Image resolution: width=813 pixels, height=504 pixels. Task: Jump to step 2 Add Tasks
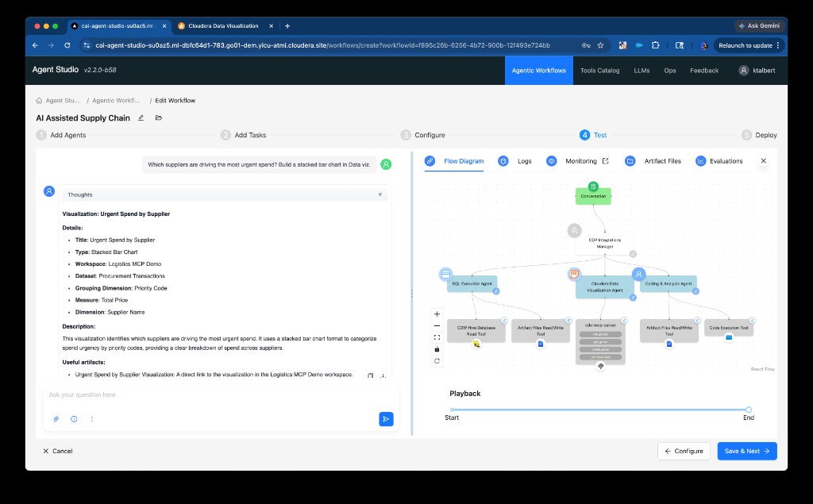click(x=243, y=136)
